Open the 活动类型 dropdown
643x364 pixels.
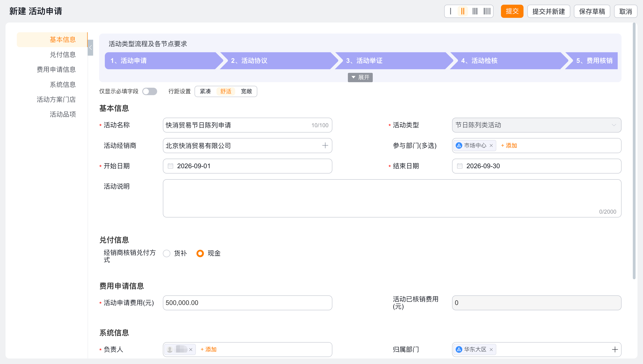536,125
